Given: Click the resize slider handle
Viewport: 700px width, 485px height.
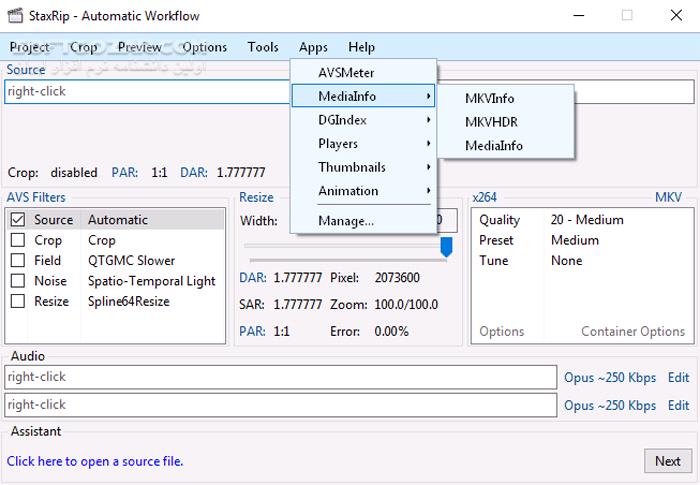Looking at the screenshot, I should click(446, 246).
